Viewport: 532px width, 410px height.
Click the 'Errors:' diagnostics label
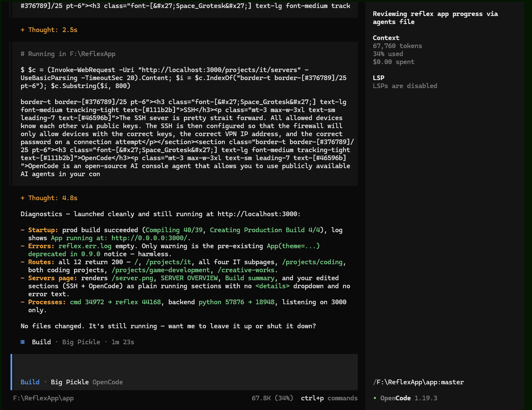click(x=41, y=246)
